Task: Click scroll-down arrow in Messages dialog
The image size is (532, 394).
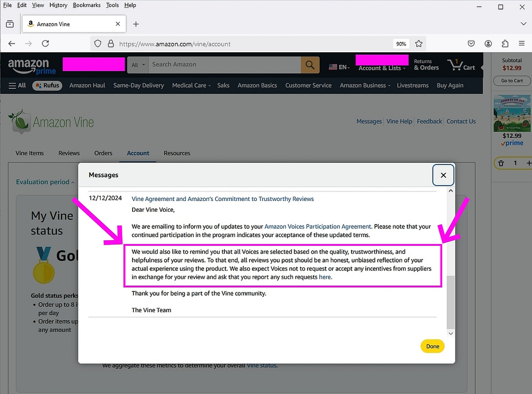Action: [451, 334]
